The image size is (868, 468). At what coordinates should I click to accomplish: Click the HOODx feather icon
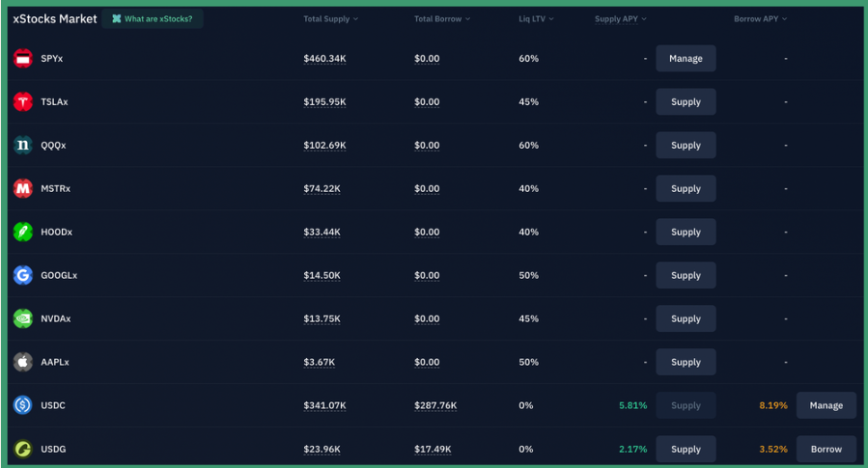[x=23, y=233]
